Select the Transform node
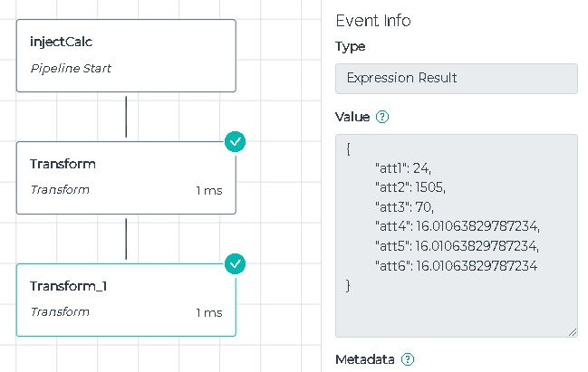Screen dimensions: 588x372 (x=126, y=178)
